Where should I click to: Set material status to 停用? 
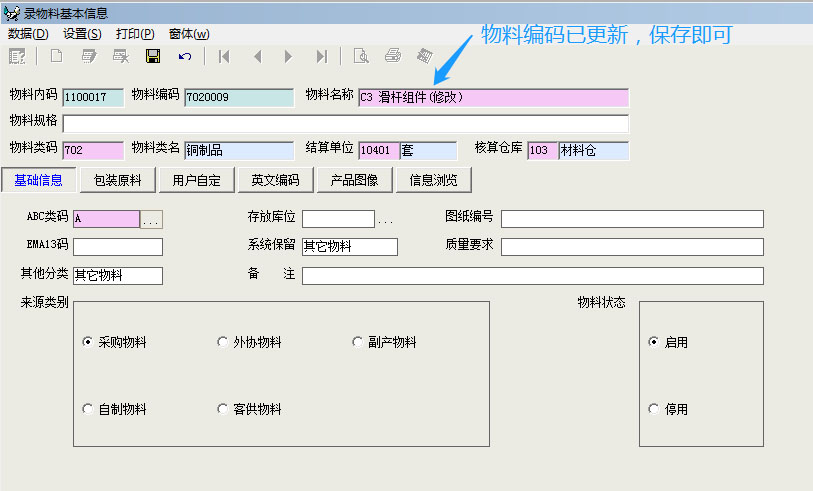coord(654,409)
